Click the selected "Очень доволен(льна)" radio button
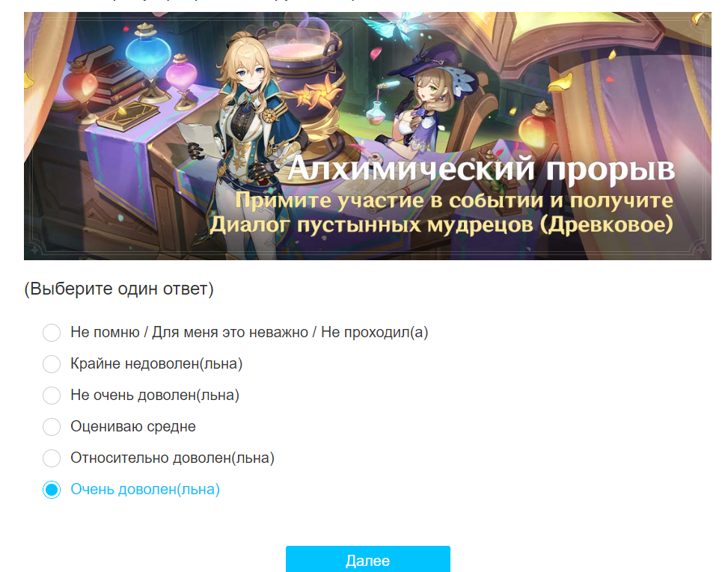This screenshot has height=572, width=728. point(52,490)
